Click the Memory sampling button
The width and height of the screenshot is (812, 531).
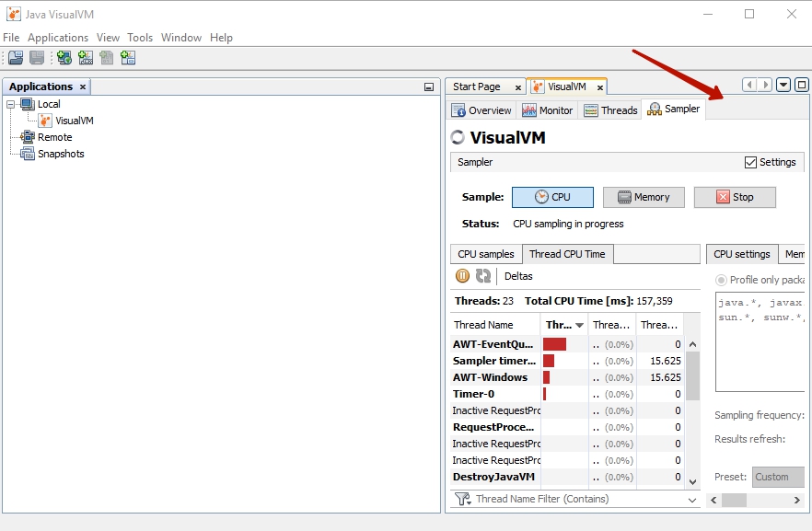(x=643, y=196)
